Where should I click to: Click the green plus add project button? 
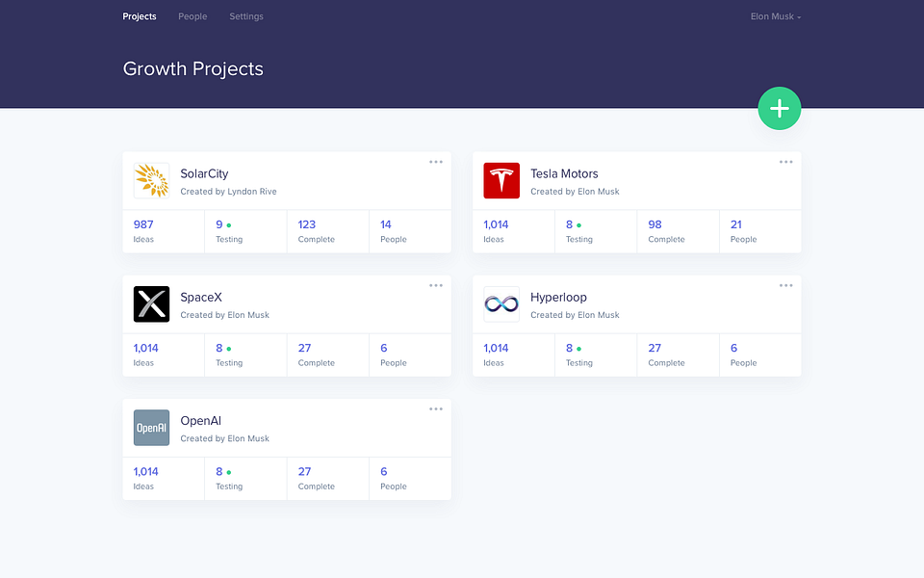click(779, 109)
